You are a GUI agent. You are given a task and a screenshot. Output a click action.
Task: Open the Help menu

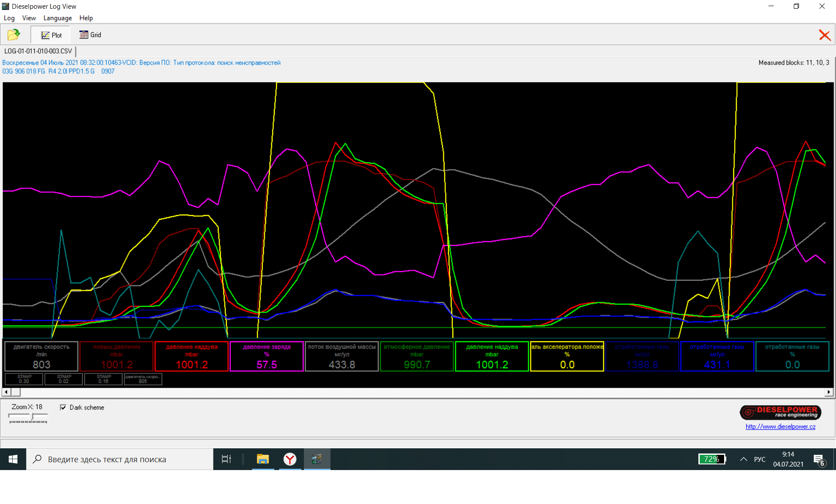(86, 18)
